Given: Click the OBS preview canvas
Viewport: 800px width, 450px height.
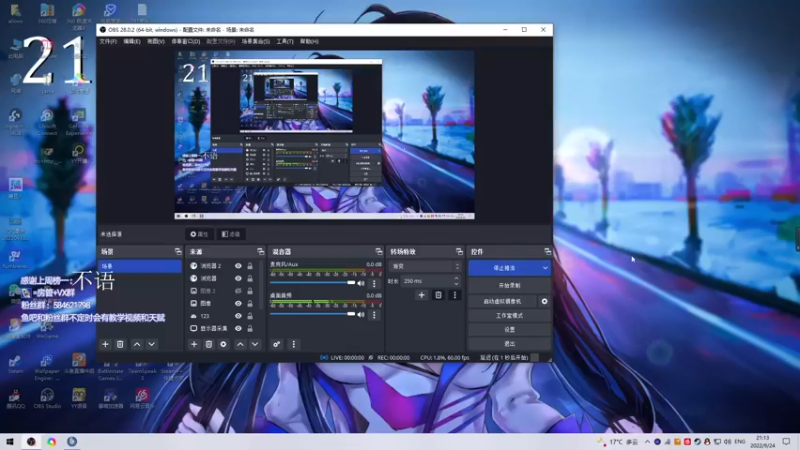Looking at the screenshot, I should click(324, 135).
